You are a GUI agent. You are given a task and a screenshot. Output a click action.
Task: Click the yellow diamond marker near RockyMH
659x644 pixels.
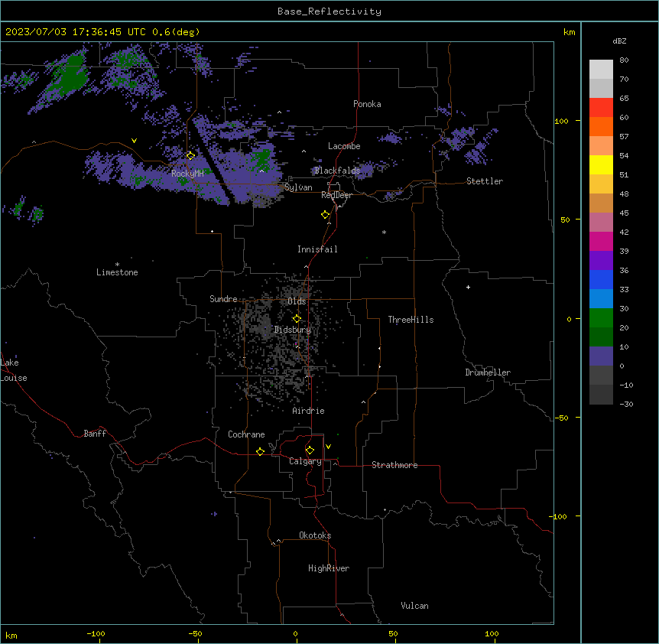point(190,156)
